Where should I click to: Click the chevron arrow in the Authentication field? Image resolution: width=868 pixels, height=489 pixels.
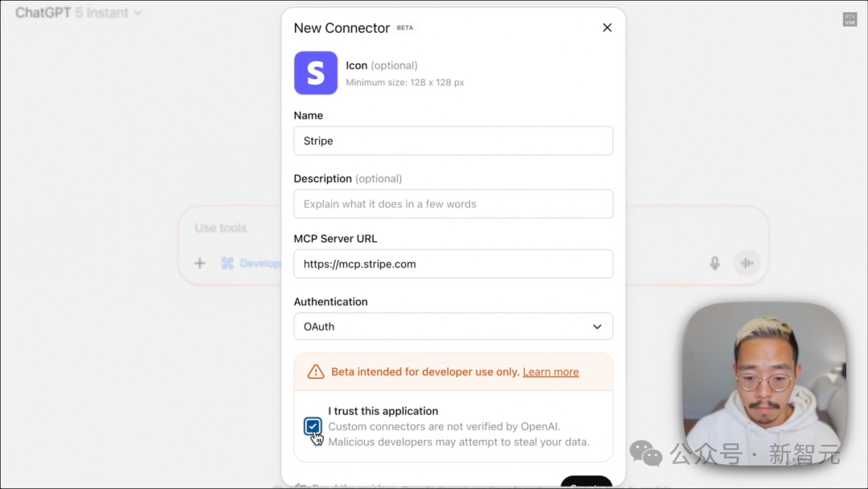(x=597, y=327)
